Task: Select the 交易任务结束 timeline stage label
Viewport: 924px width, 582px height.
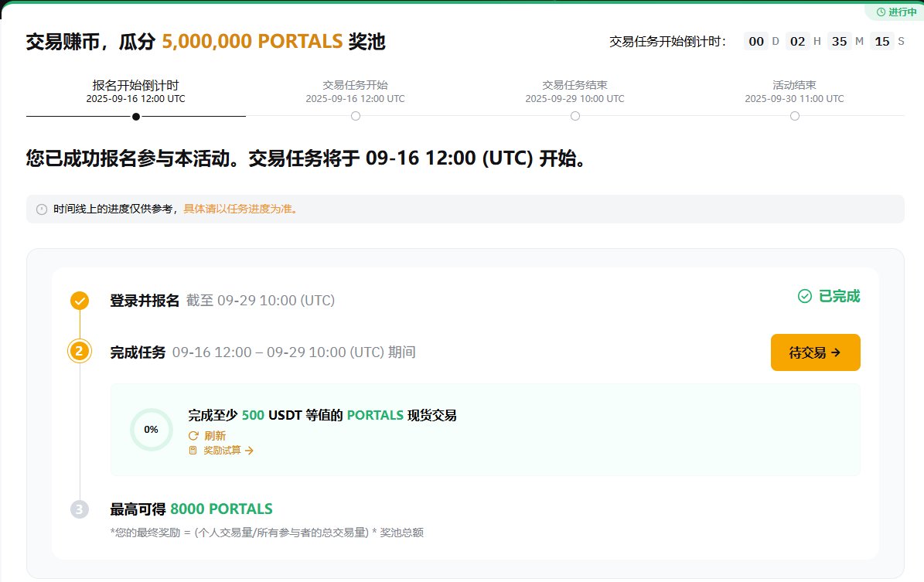Action: tap(575, 86)
